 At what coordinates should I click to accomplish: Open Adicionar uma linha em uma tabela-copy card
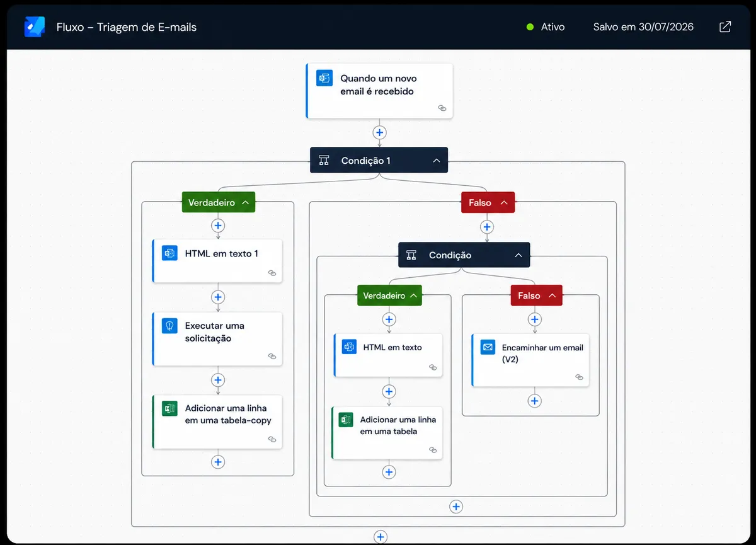tap(217, 422)
